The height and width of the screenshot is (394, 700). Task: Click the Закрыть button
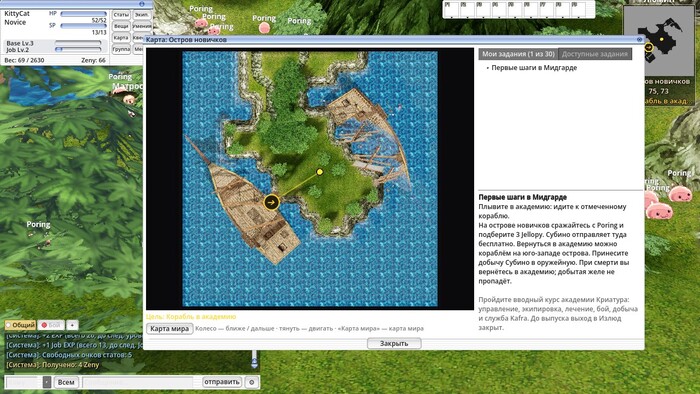click(x=394, y=344)
